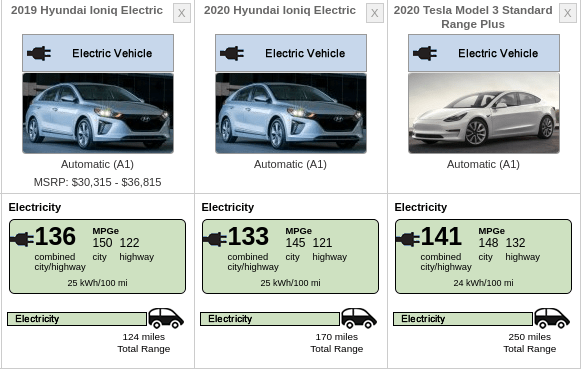Click the Electricity heading in 2020 Ioniq column

click(228, 207)
